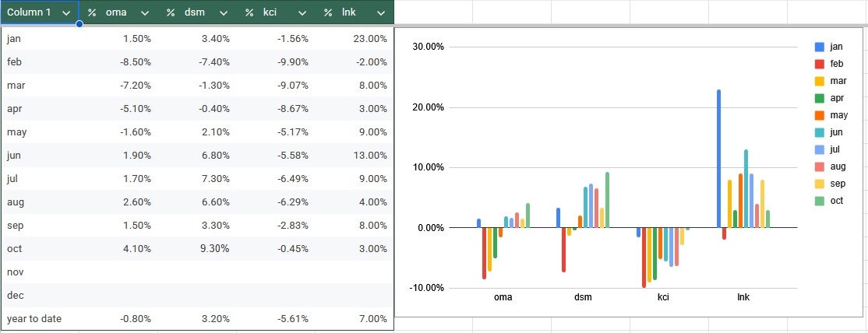This screenshot has width=868, height=333.
Task: Click the blue handle under Column 1 header
Action: (x=79, y=24)
